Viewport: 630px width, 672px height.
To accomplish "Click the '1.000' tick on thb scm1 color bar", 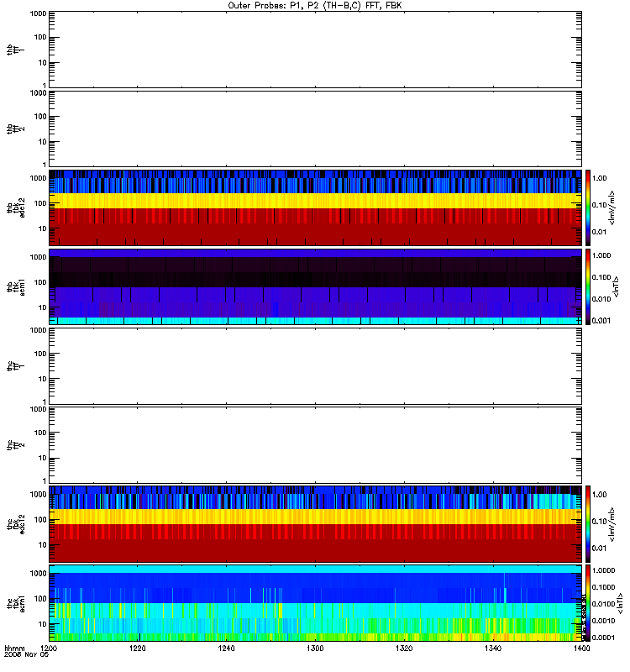I will [601, 255].
